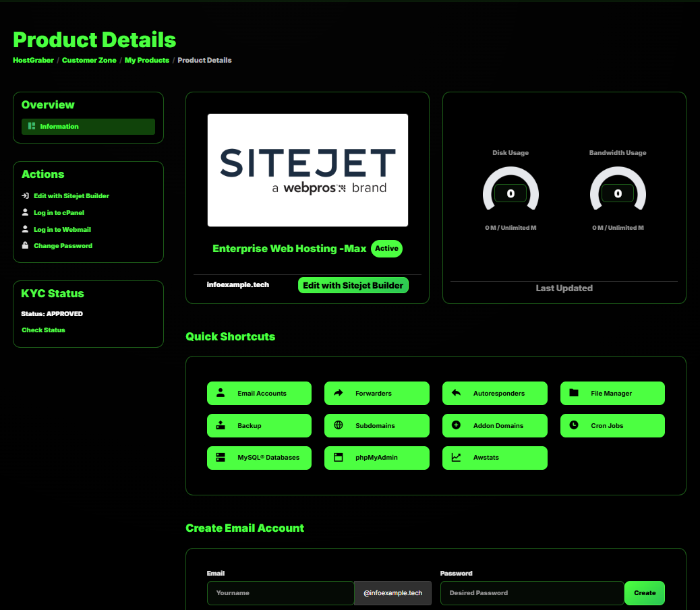Click the Bandwidth Usage gauge
Screen dimensions: 700x610
click(618, 189)
